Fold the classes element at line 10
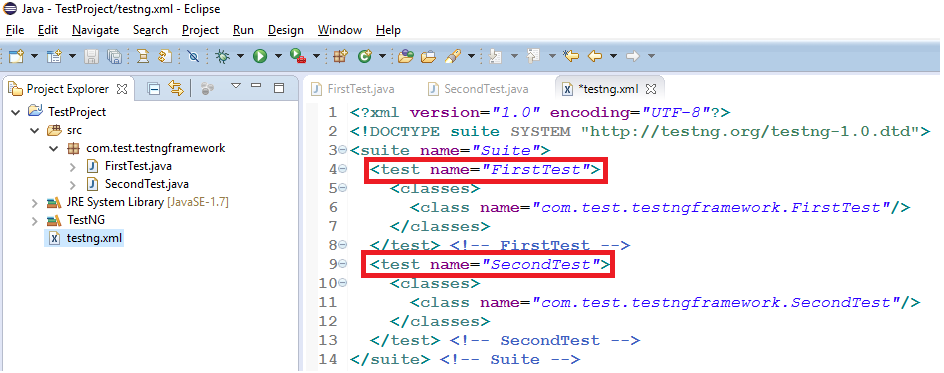 click(343, 283)
